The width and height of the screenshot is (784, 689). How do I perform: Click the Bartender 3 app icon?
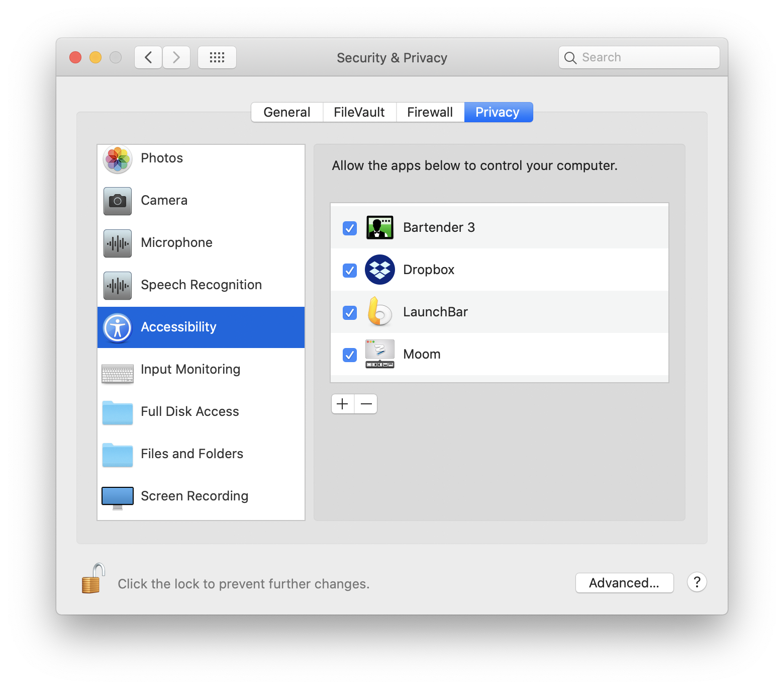(380, 227)
